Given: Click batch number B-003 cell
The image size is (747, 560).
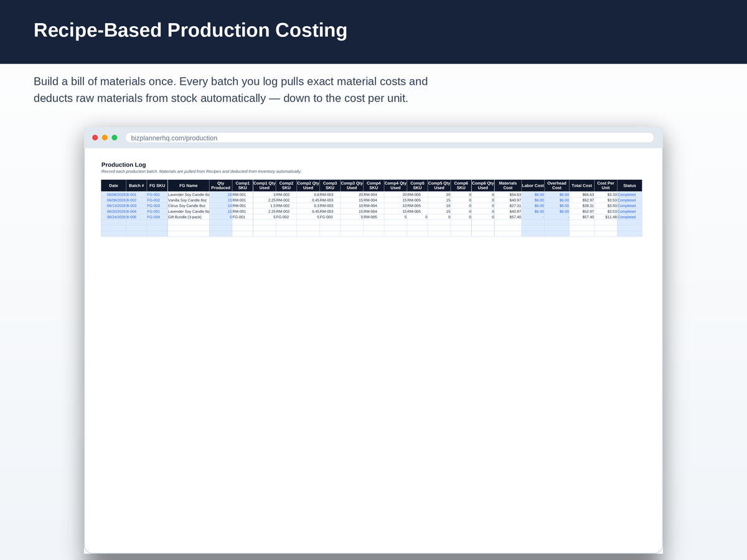Looking at the screenshot, I should coord(136,205).
